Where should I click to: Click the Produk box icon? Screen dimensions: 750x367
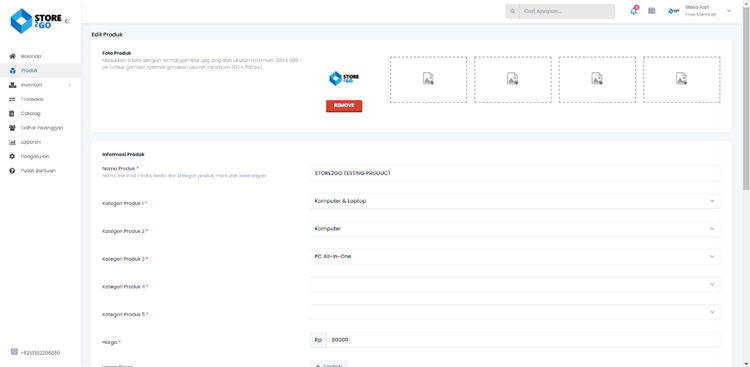coord(12,70)
